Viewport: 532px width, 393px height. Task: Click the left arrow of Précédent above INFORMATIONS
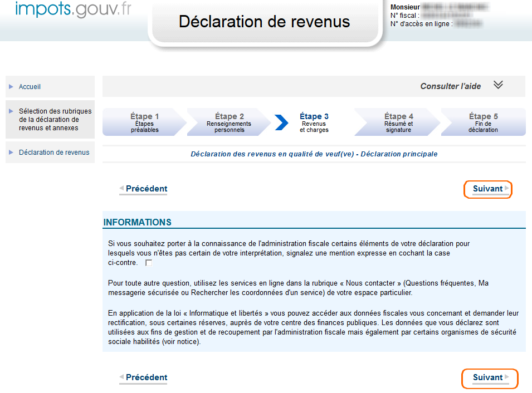(121, 189)
